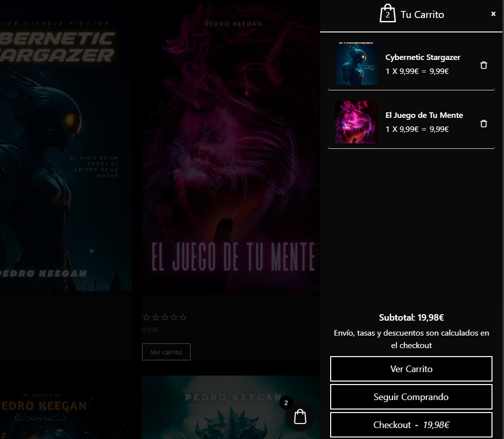Click the shopping bag icon beside Tu Carrito
The width and height of the screenshot is (504, 439).
388,14
